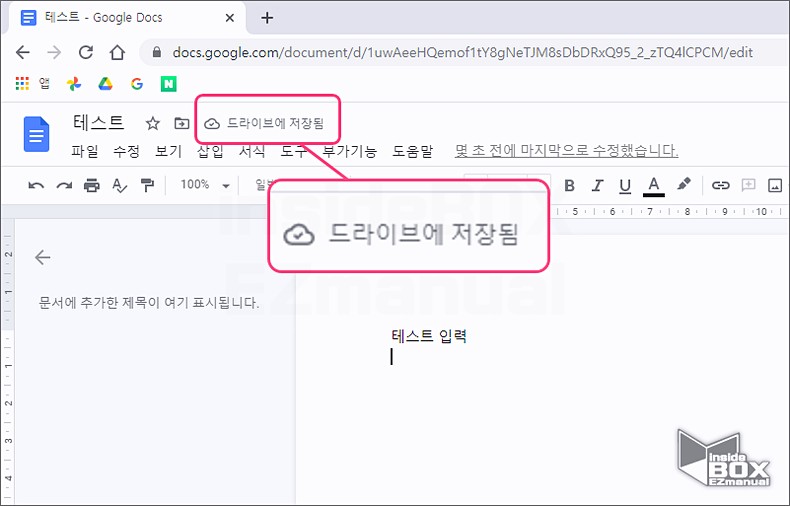This screenshot has height=506, width=790.
Task: Select the Paint format roller tool
Action: coord(148,185)
